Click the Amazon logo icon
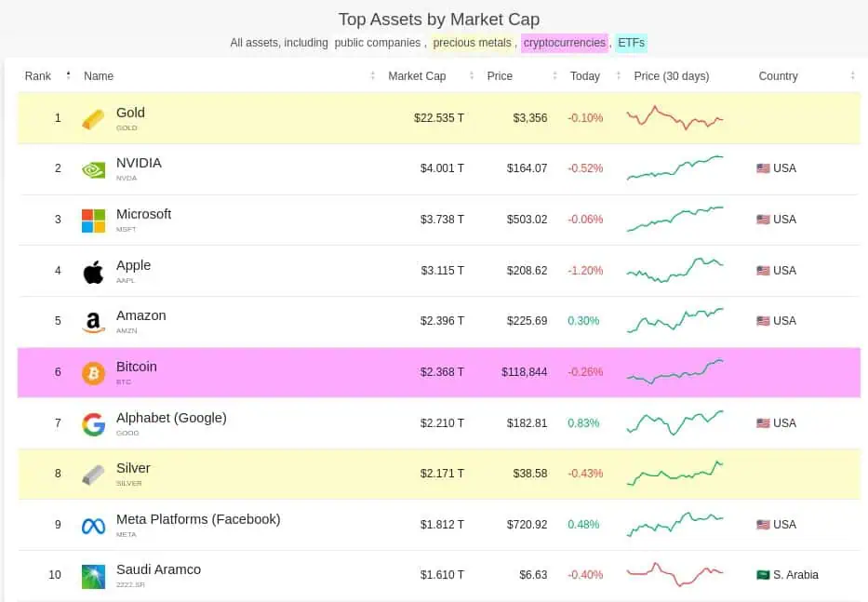Image resolution: width=868 pixels, height=602 pixels. tap(93, 322)
